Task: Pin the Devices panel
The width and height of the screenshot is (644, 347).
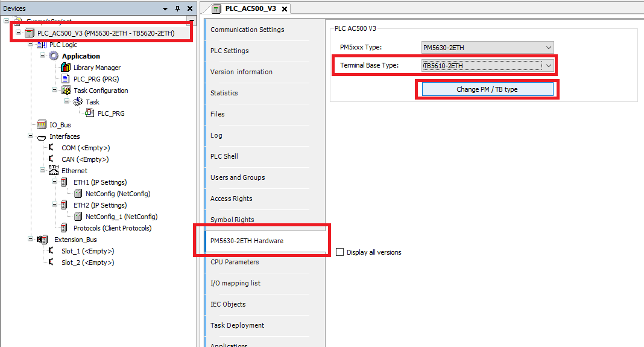Action: pyautogui.click(x=177, y=8)
